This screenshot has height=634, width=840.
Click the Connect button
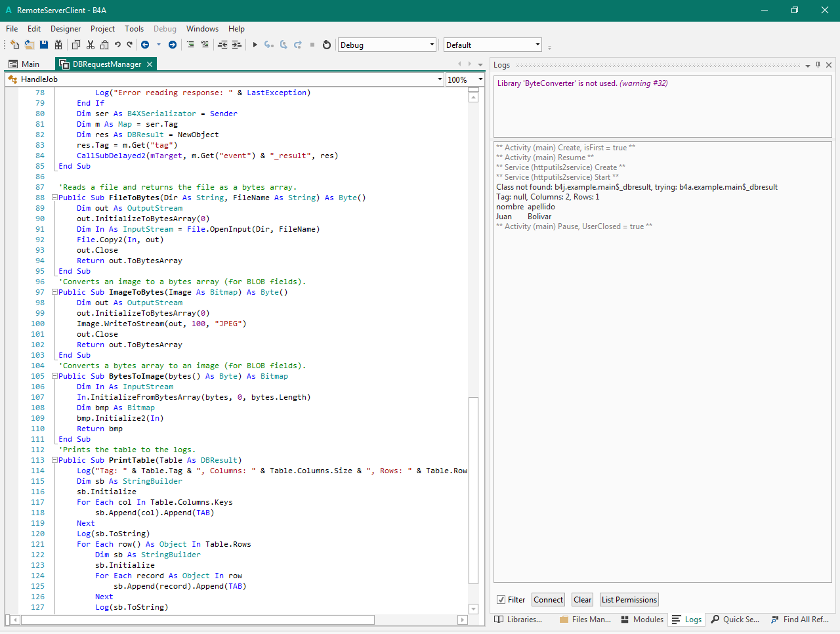point(548,600)
